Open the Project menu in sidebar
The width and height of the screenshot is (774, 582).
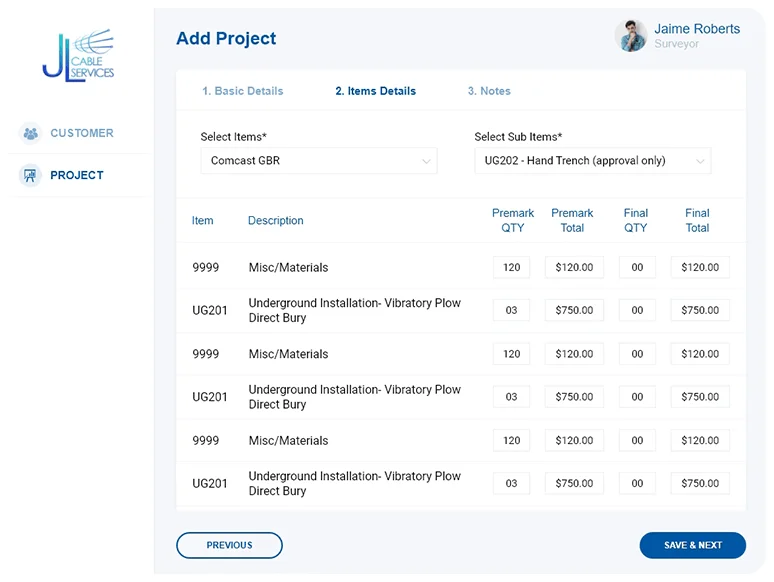[77, 175]
